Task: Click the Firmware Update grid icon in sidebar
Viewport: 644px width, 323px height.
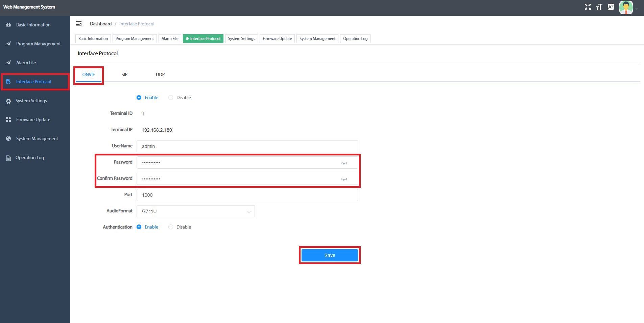Action: click(8, 120)
